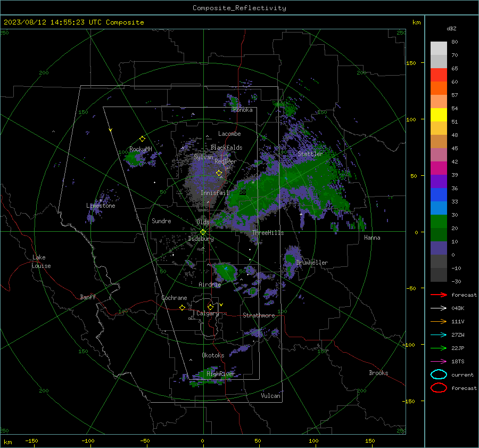Image resolution: width=479 pixels, height=448 pixels.
Task: Select the Drumheller label
Action: point(312,263)
